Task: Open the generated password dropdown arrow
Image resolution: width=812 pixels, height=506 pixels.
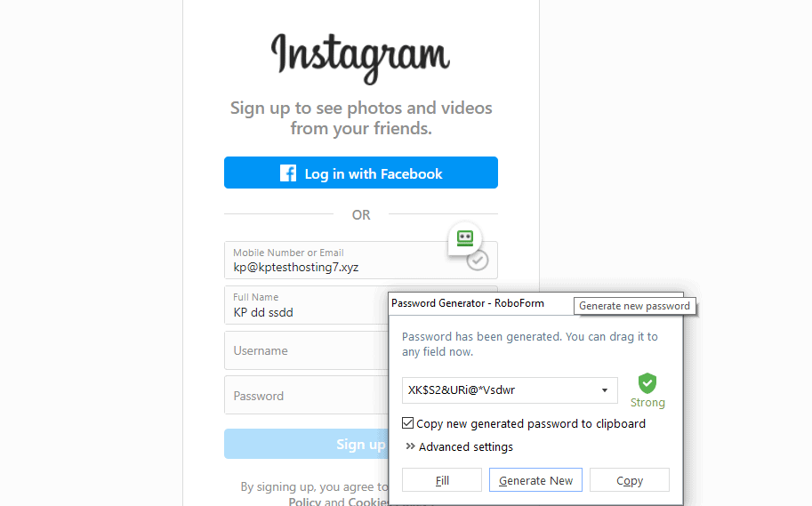Action: (x=605, y=390)
